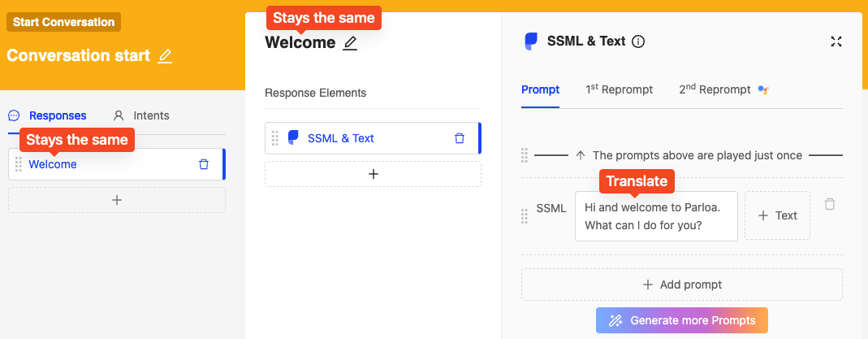Screen dimensions: 868x339
Task: Click the SSML prompt text field
Action: pyautogui.click(x=657, y=216)
